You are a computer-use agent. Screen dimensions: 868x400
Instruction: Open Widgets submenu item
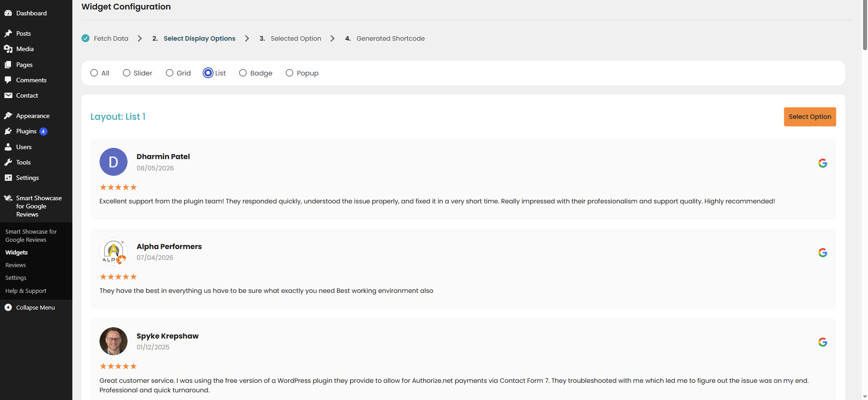point(17,252)
